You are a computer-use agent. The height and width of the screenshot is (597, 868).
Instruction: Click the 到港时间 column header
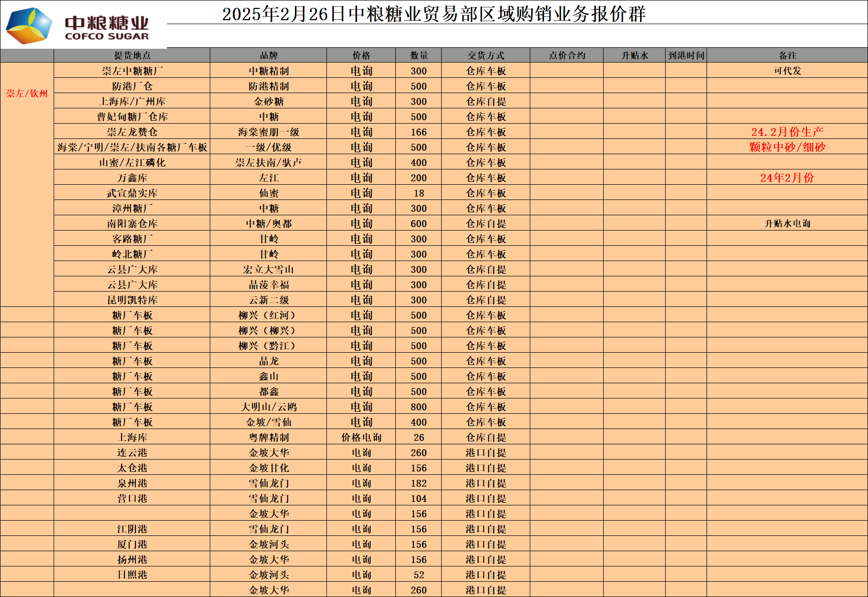point(686,55)
